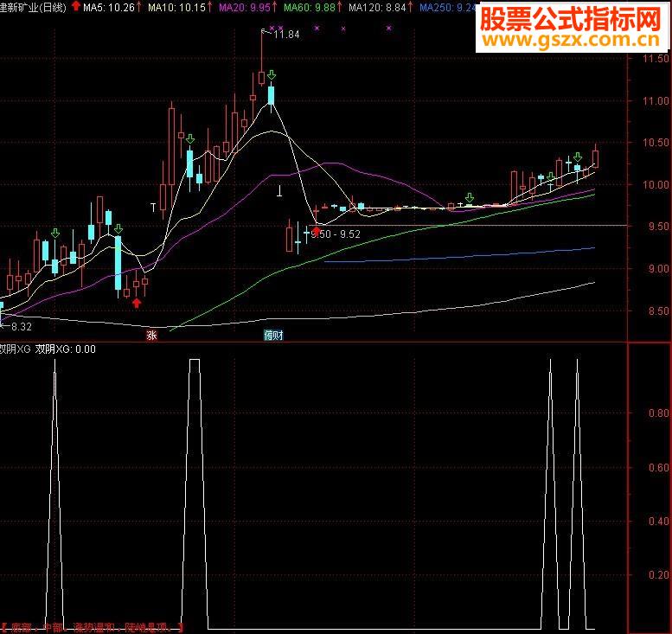Click the 11.50 price axis label
Screen dimensions: 672x634
[656, 59]
